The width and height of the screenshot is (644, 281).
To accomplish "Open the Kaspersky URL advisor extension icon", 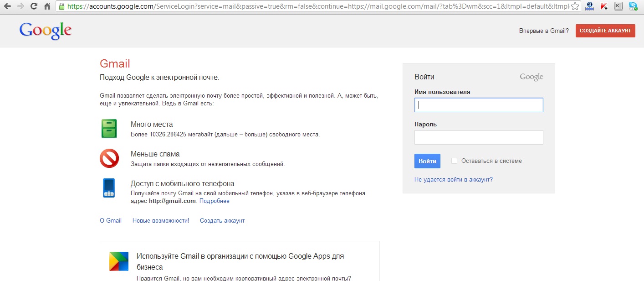I will [x=604, y=6].
